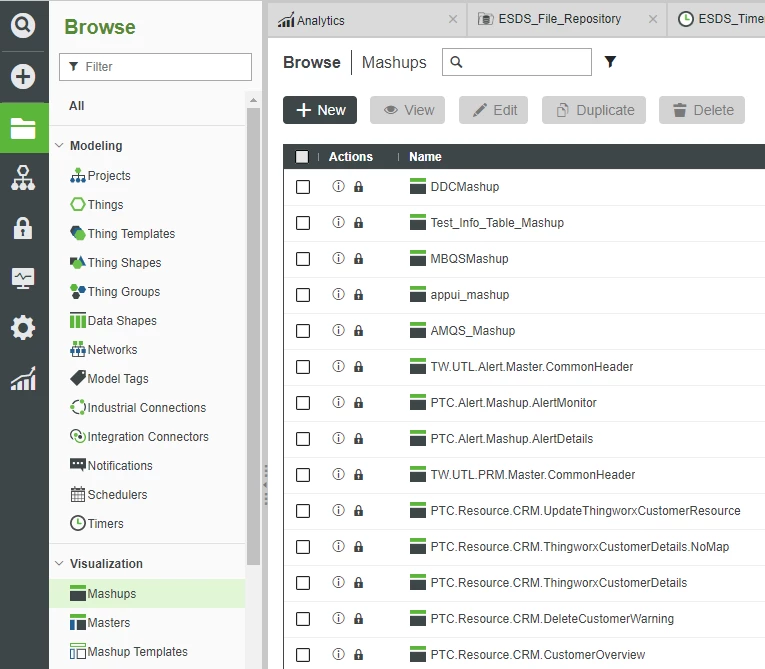Click the Browse panel Filter field
This screenshot has width=765, height=669.
click(x=155, y=67)
